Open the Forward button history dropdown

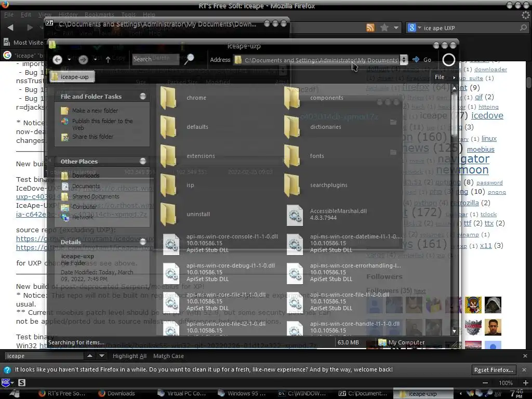click(96, 60)
